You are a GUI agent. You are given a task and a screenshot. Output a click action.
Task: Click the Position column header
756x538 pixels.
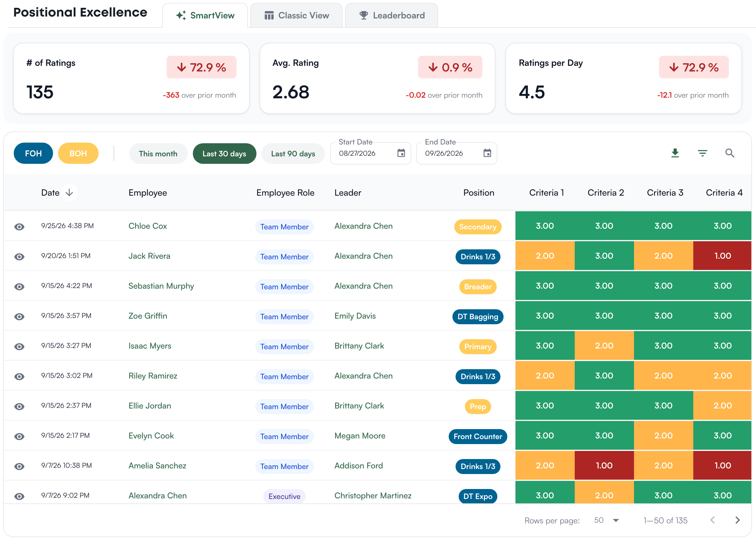click(x=479, y=193)
